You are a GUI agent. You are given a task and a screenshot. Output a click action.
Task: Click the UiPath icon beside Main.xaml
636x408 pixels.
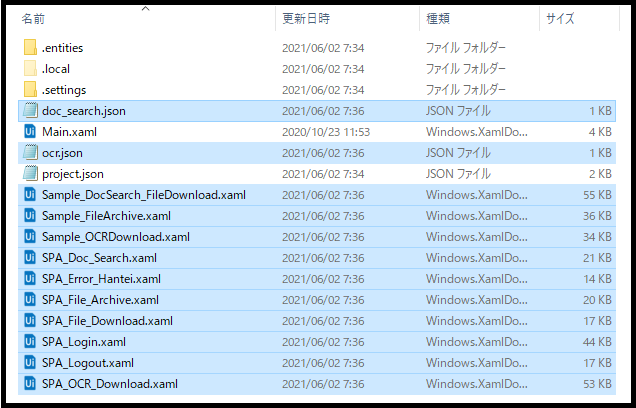point(30,132)
